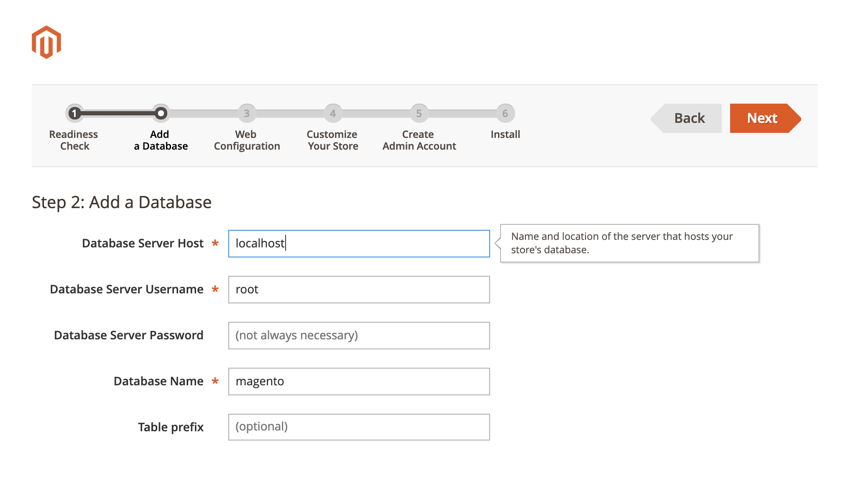Click the Database Server Host input field
Image resolution: width=848 pixels, height=504 pixels.
point(358,243)
